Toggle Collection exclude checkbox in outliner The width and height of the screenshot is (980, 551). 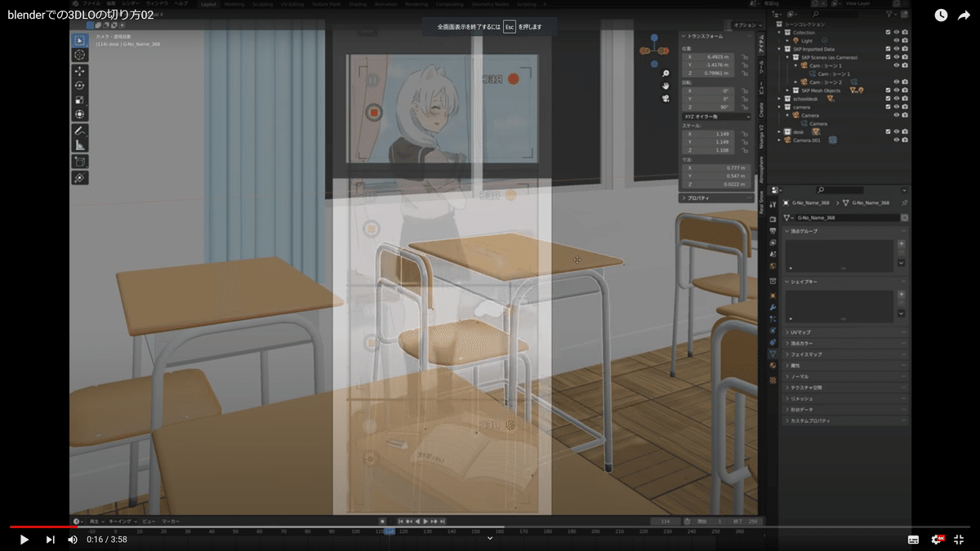(x=889, y=33)
